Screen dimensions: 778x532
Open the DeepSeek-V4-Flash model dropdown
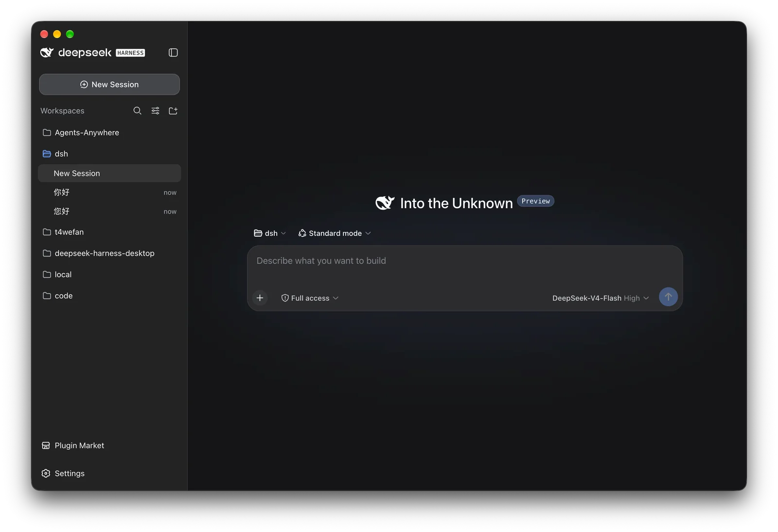(x=601, y=298)
